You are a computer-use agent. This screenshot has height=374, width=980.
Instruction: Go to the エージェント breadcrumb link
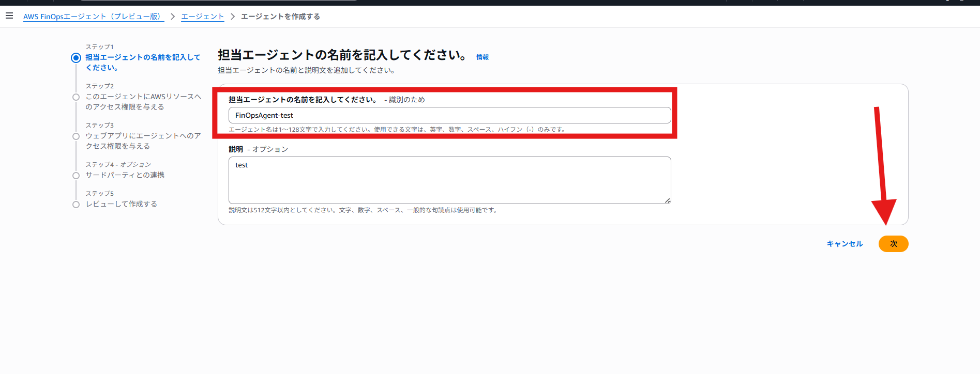click(202, 17)
